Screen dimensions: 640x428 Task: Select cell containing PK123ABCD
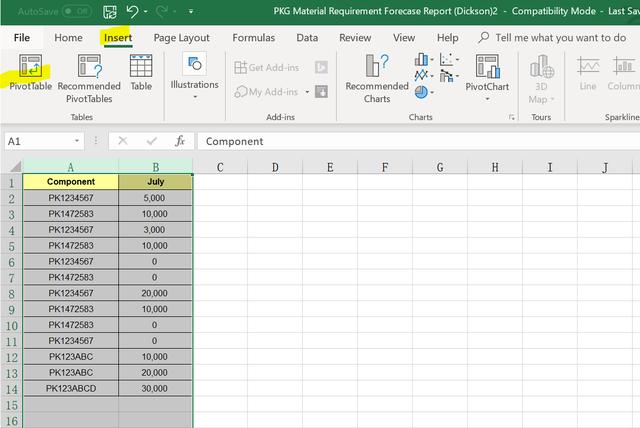71,388
